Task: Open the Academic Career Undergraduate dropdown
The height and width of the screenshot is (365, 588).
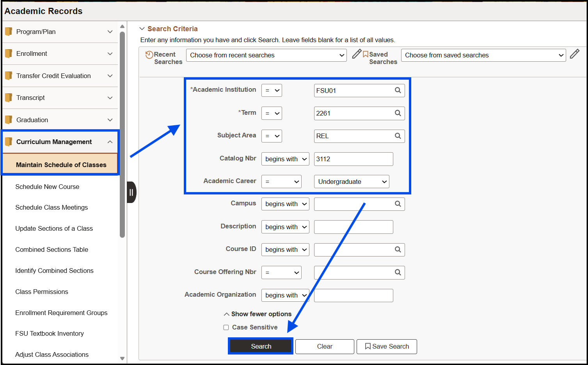Action: click(351, 182)
